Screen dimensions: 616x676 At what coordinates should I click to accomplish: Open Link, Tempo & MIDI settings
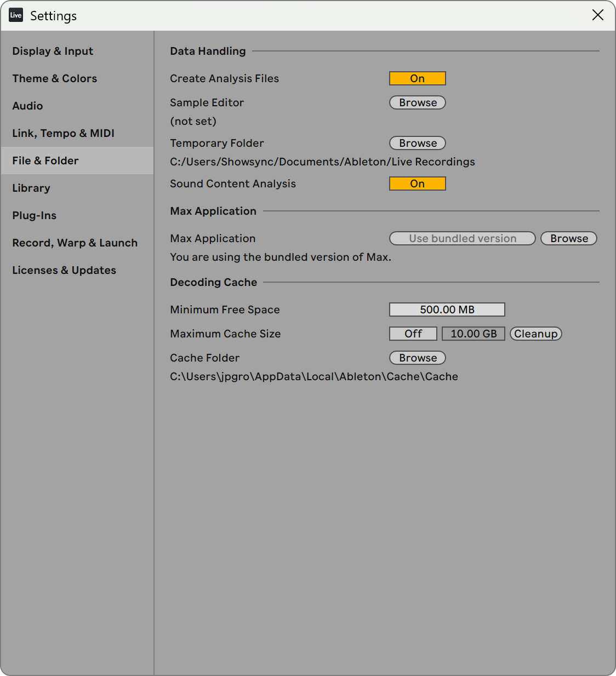click(x=63, y=133)
